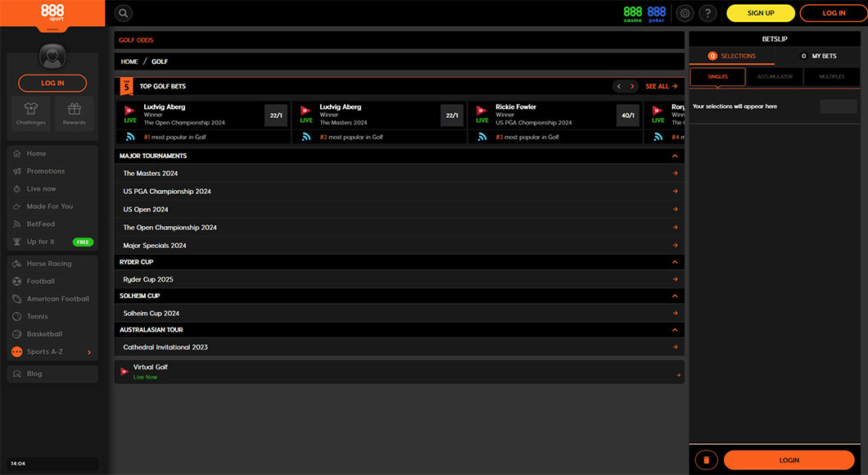Show previous top golf bets arrow
This screenshot has width=868, height=475.
click(x=619, y=86)
